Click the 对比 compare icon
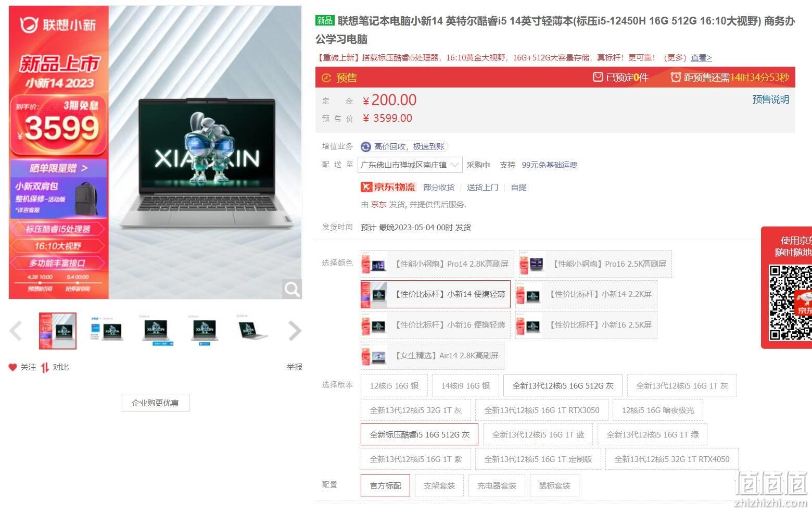The width and height of the screenshot is (812, 512). [45, 367]
